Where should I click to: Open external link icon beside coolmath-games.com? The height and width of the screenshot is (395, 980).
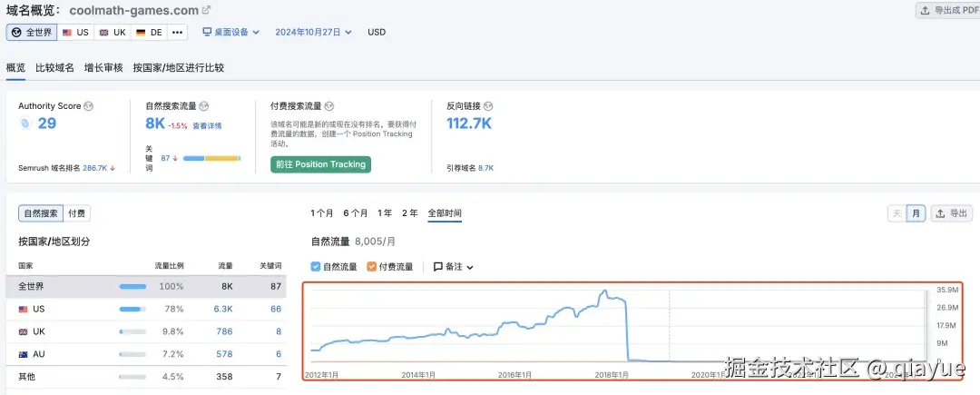(x=206, y=11)
